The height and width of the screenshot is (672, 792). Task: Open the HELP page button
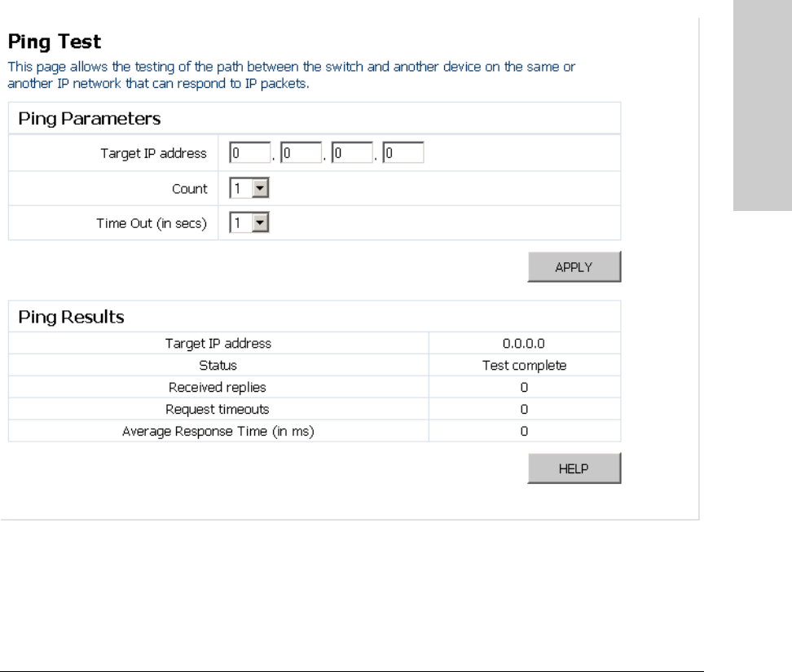pos(574,468)
